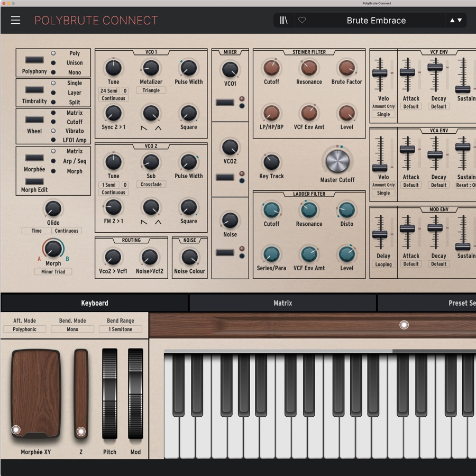476x476 pixels.
Task: Switch to the Matrix tab
Action: pos(282,303)
